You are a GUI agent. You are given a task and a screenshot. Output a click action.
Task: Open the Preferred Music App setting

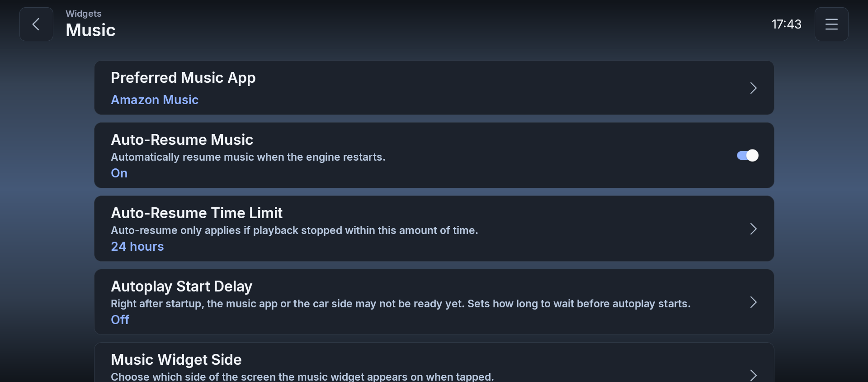434,88
